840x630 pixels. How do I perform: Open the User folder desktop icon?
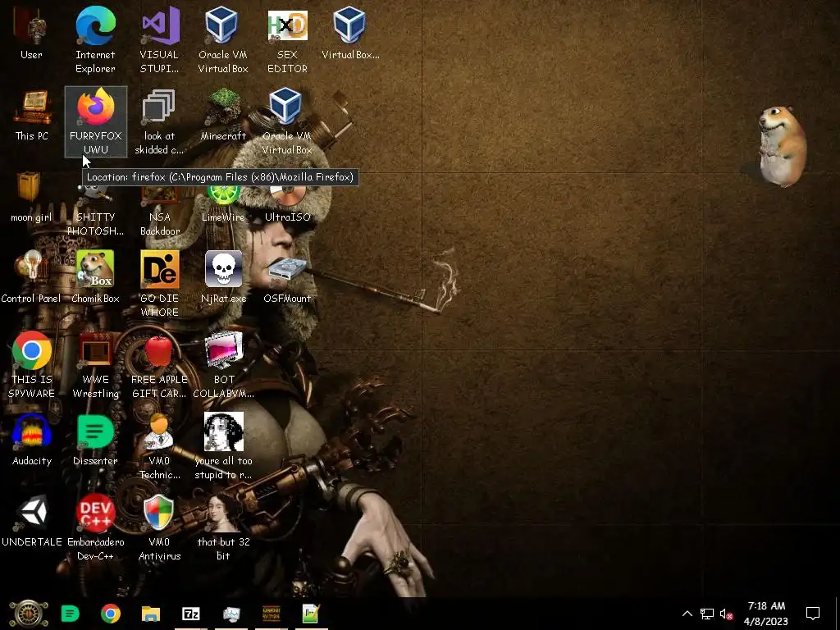tap(31, 34)
